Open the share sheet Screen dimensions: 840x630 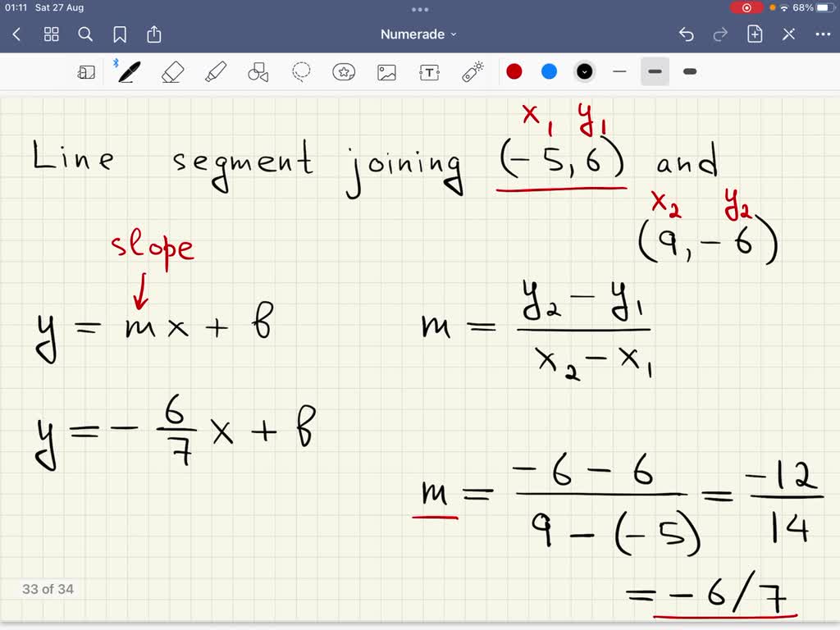[154, 34]
